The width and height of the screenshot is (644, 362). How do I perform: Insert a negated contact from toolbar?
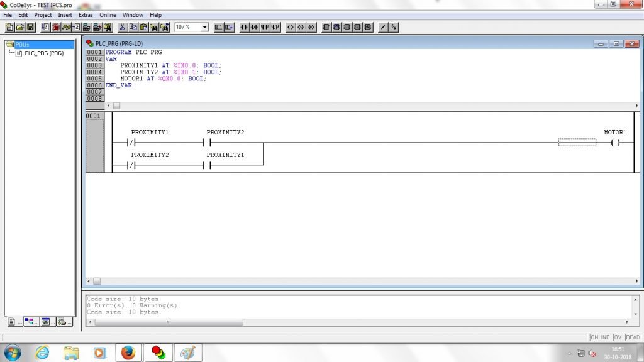pyautogui.click(x=255, y=27)
